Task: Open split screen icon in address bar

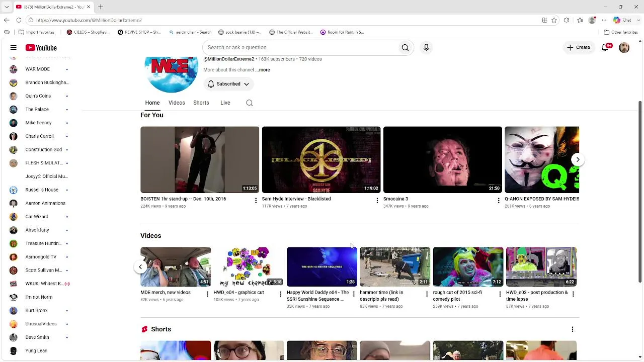Action: 544,20
